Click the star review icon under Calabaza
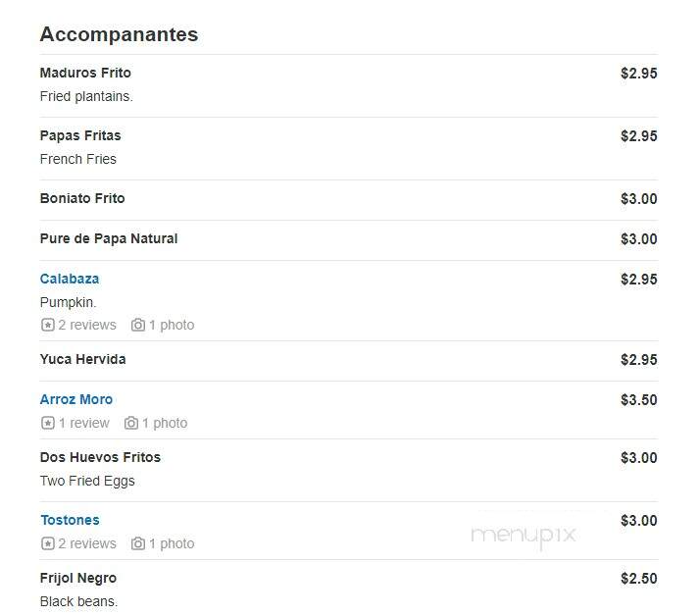Viewport: 699px width, 616px height. click(x=48, y=325)
